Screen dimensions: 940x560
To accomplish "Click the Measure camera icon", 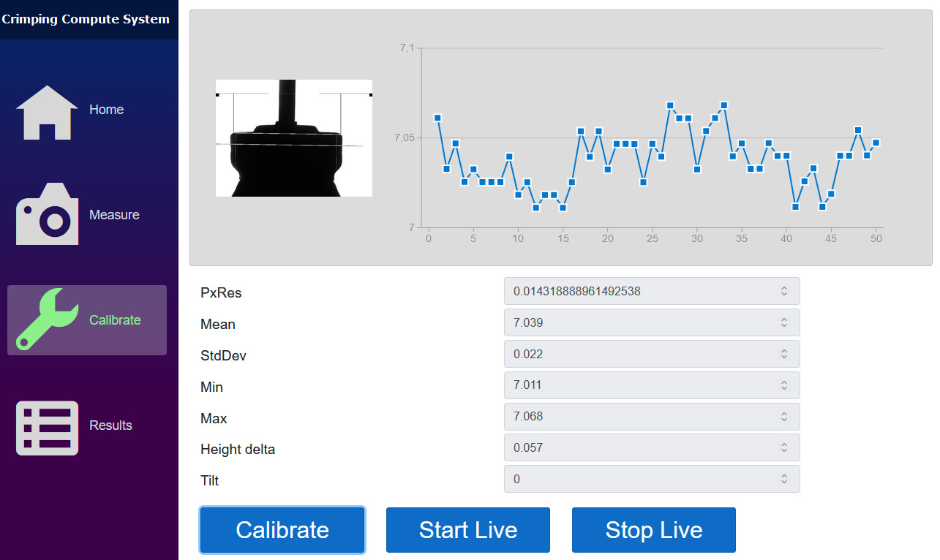I will tap(47, 214).
